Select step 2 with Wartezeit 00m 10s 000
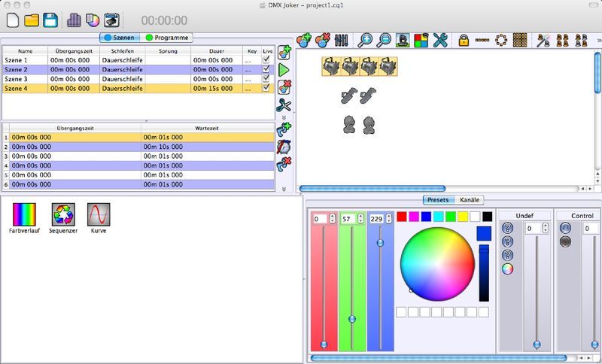 138,147
